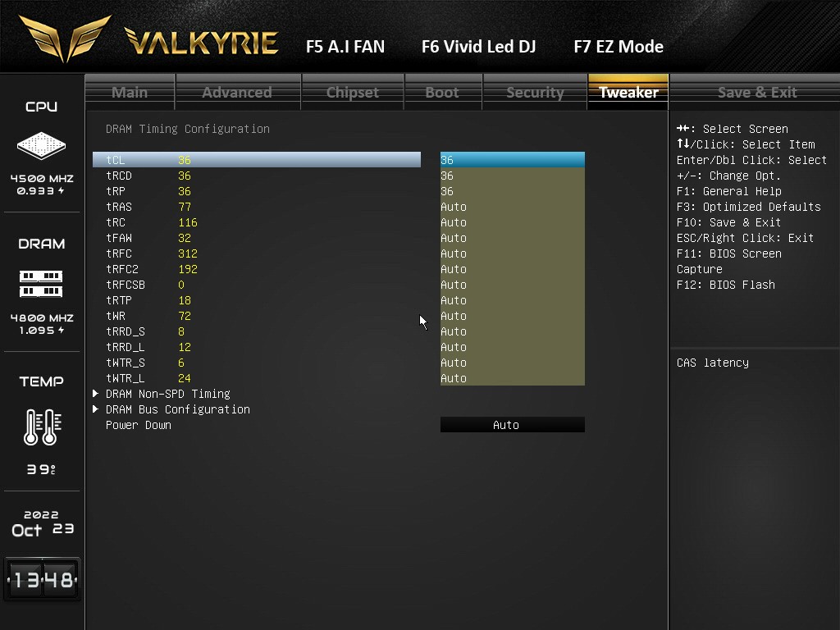Image resolution: width=840 pixels, height=630 pixels.
Task: Click the F10: Save & Exit help line
Action: tap(728, 222)
